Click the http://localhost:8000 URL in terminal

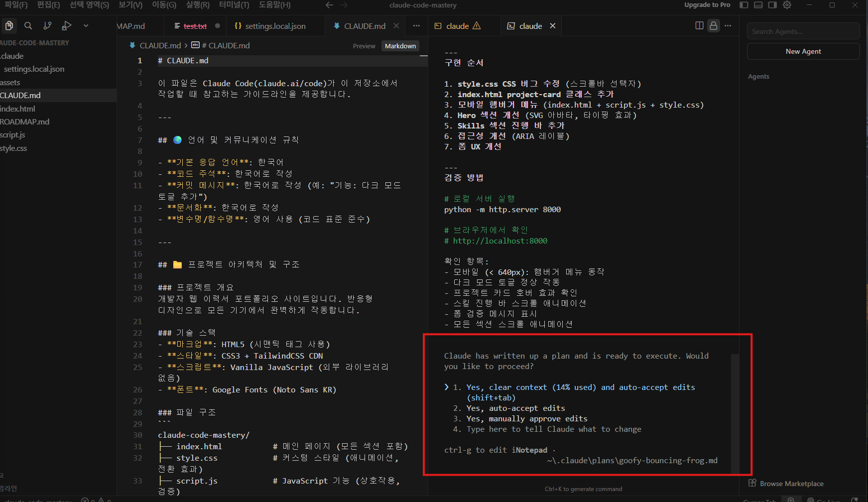coord(500,241)
